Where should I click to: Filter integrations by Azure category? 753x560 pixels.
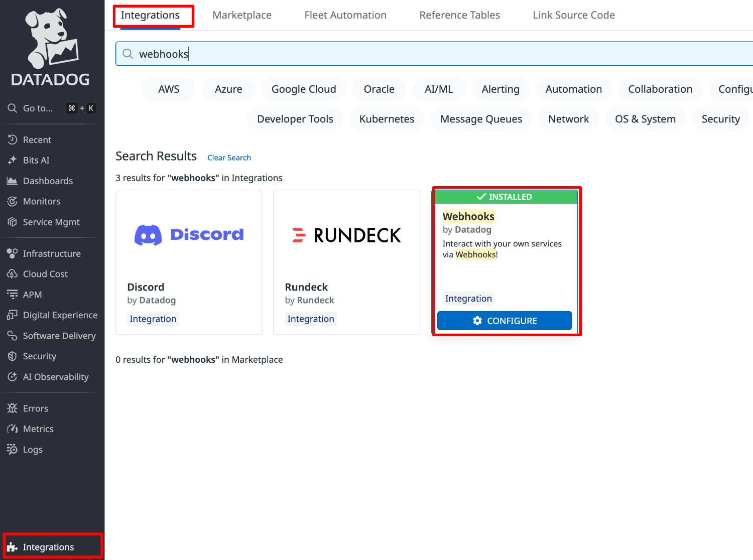pyautogui.click(x=228, y=89)
